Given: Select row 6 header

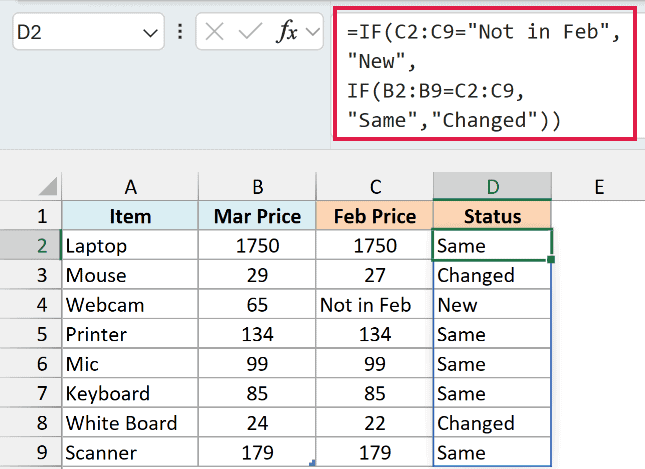Looking at the screenshot, I should pyautogui.click(x=31, y=363).
